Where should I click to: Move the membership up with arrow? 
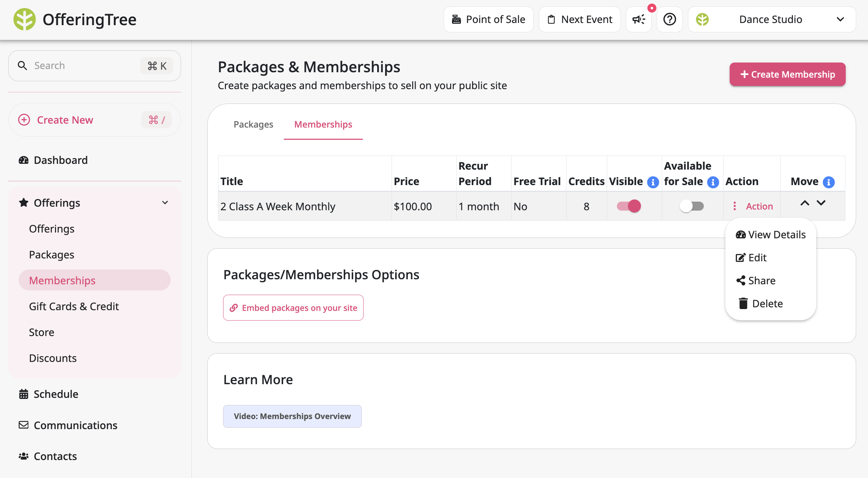(805, 203)
